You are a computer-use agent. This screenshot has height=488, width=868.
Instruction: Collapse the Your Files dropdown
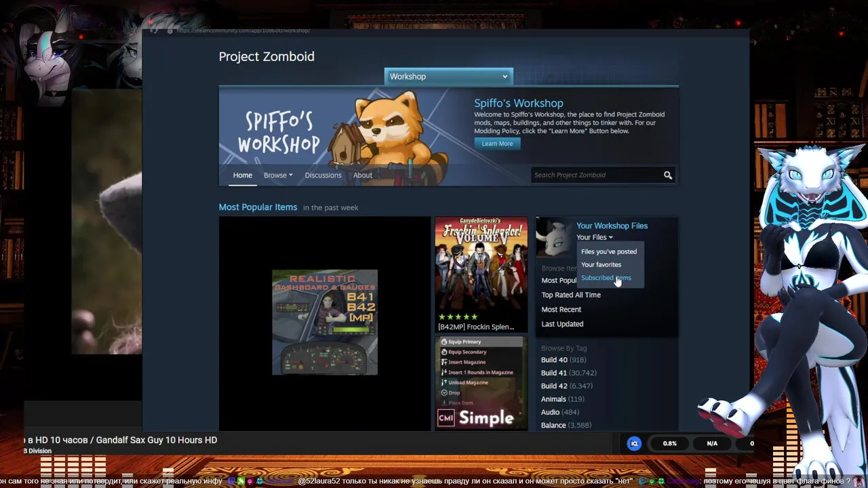click(x=595, y=237)
